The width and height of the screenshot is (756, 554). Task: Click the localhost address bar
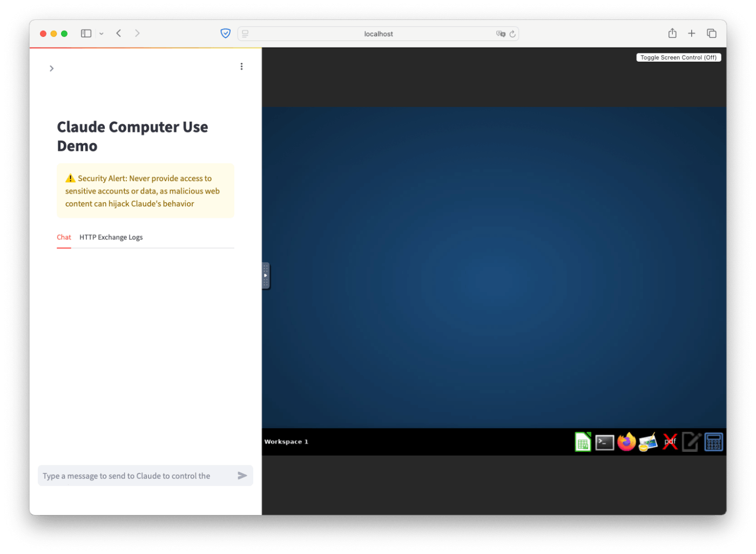[378, 34]
